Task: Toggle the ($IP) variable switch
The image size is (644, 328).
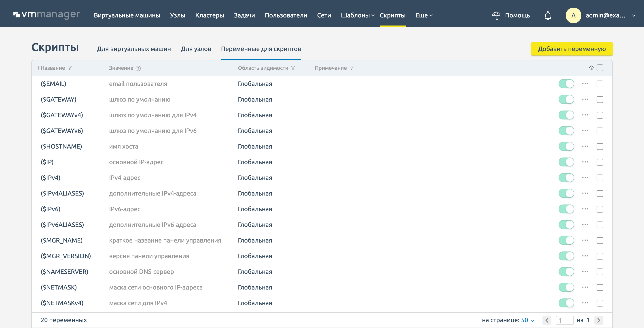Action: click(x=566, y=162)
